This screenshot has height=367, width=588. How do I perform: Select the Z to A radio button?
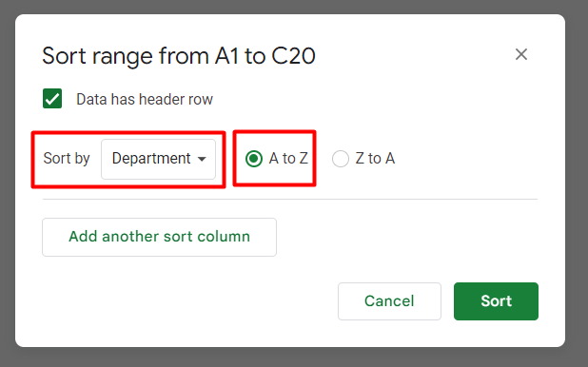(341, 159)
